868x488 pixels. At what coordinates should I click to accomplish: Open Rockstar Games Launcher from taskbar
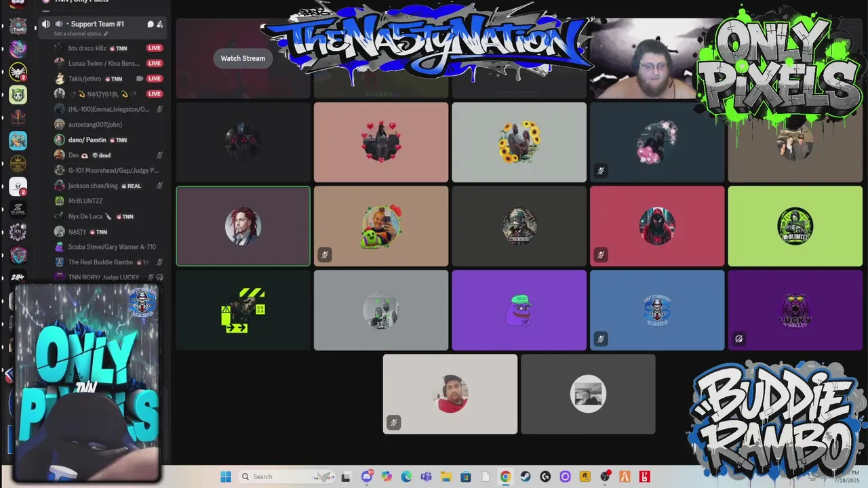click(x=585, y=476)
